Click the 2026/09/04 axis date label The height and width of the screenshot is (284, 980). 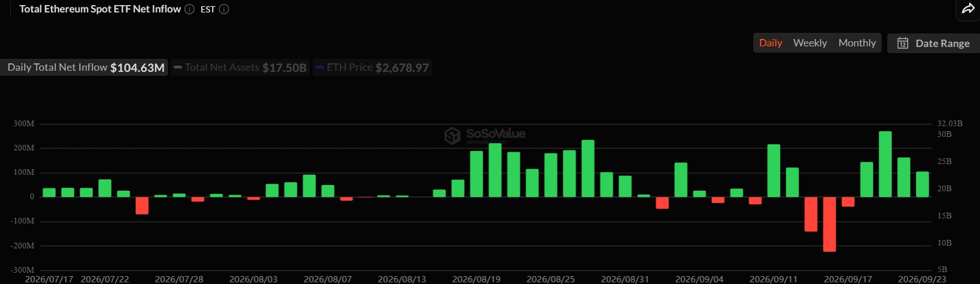700,279
